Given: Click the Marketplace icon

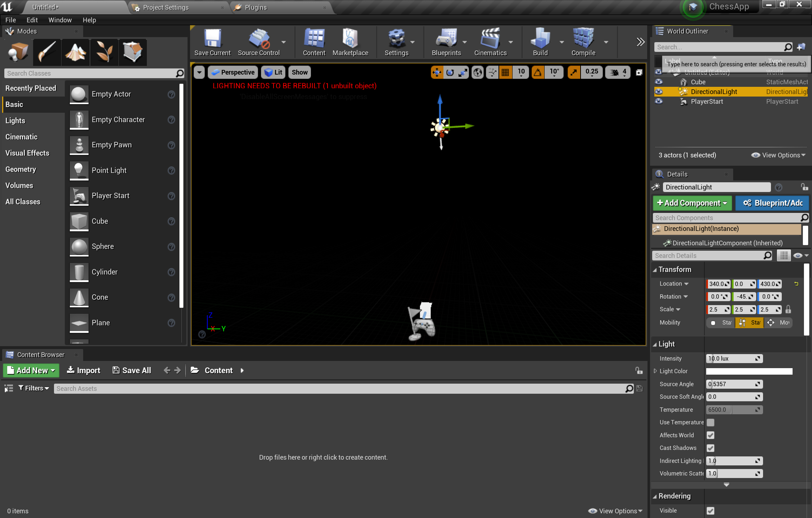Looking at the screenshot, I should (350, 44).
